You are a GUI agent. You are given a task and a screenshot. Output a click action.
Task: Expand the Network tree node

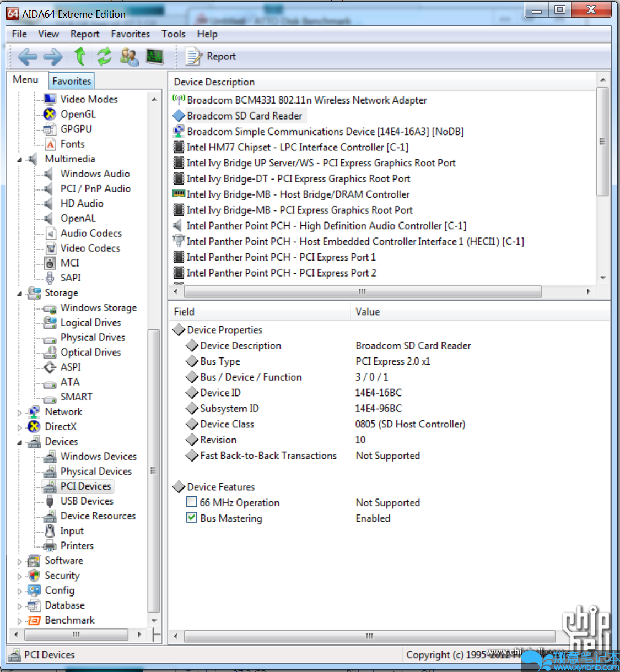point(20,412)
